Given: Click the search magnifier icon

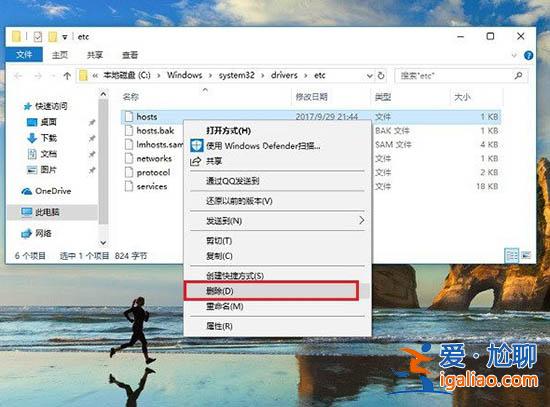Looking at the screenshot, I should 518,75.
